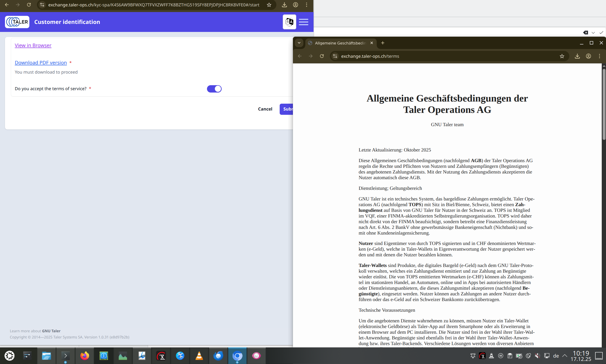Open VLC media player from taskbar

click(199, 355)
